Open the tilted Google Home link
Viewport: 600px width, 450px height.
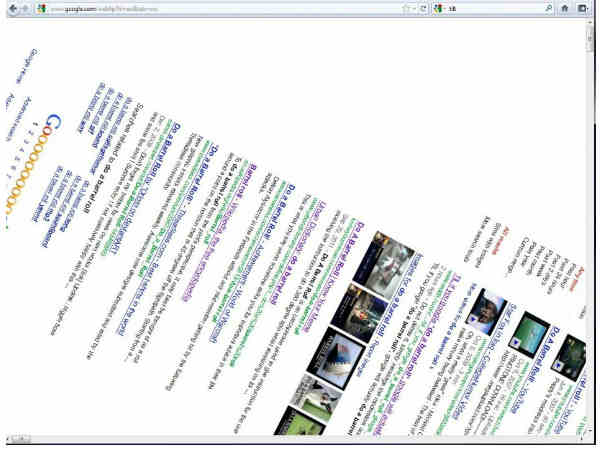pyautogui.click(x=27, y=66)
